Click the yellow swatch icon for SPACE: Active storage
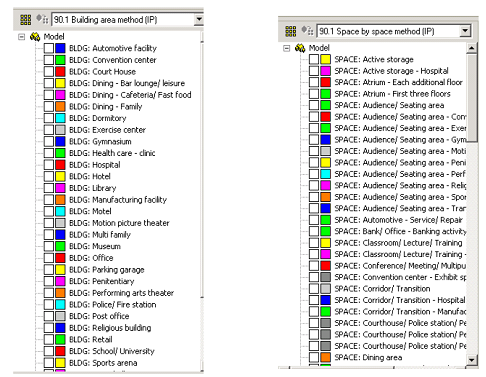486x377 pixels. [325, 59]
